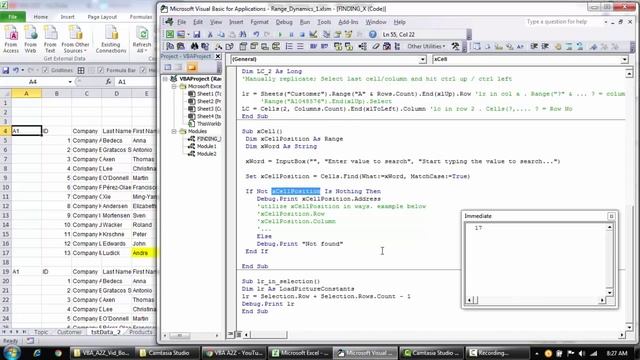
Task: Click the code window vertical scrollbar down arrow
Action: [x=629, y=327]
